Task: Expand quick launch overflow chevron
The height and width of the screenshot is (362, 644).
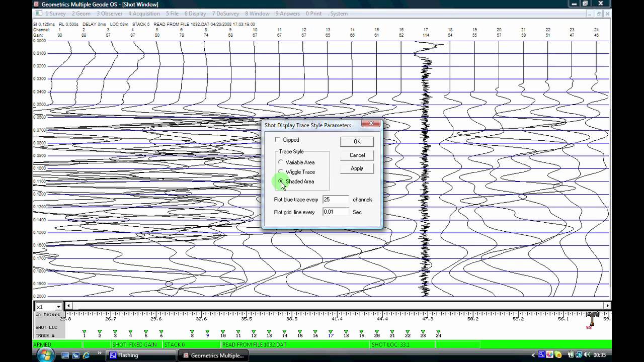Action: point(100,353)
